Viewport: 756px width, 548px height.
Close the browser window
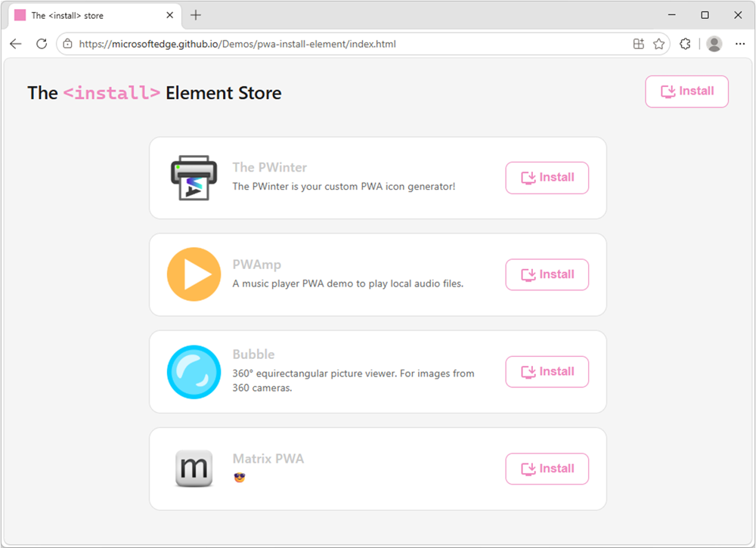[738, 15]
